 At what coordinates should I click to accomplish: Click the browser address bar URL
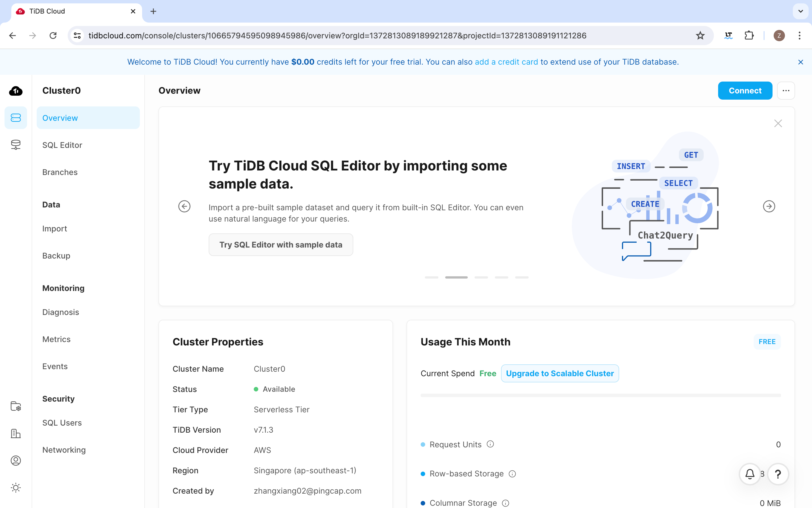[x=337, y=36]
